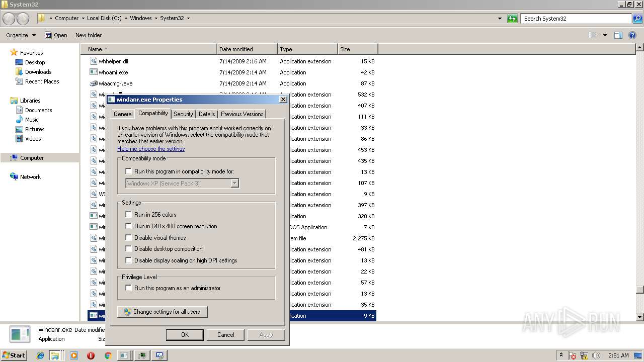
Task: Click the Cancel button
Action: pos(226,335)
